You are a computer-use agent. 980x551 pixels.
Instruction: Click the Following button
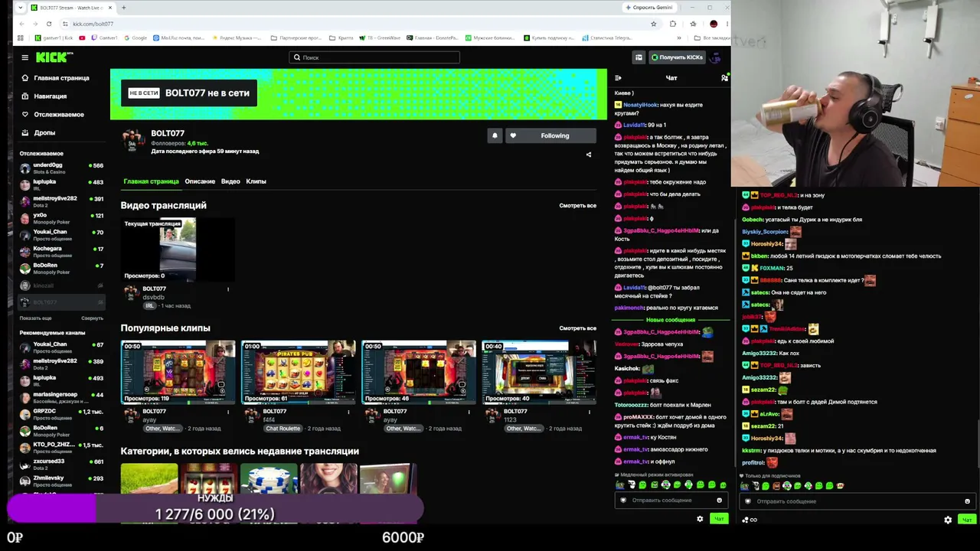coord(550,135)
